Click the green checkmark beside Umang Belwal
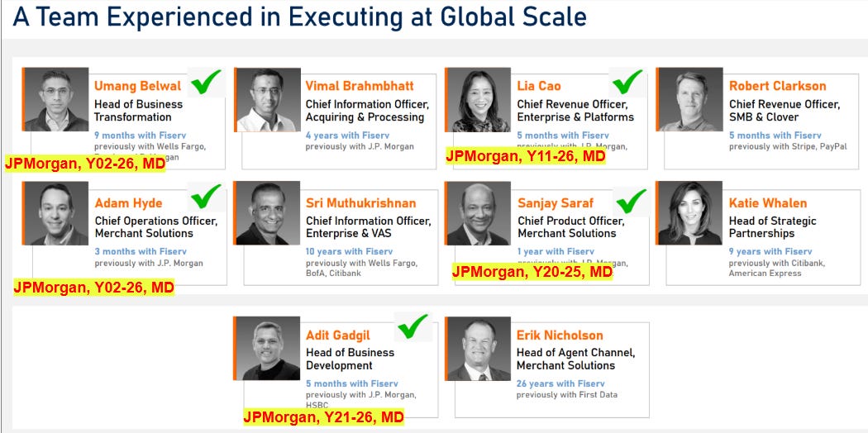 (x=206, y=82)
